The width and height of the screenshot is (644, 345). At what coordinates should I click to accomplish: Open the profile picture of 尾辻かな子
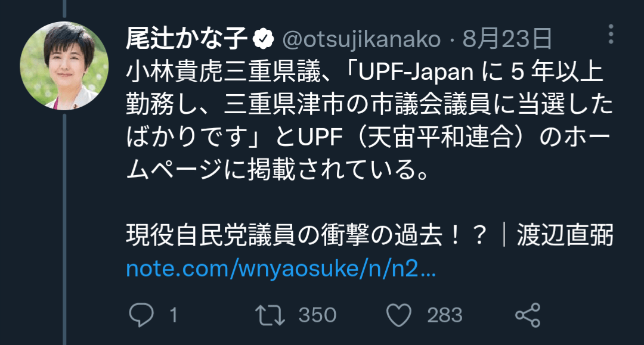(x=63, y=66)
